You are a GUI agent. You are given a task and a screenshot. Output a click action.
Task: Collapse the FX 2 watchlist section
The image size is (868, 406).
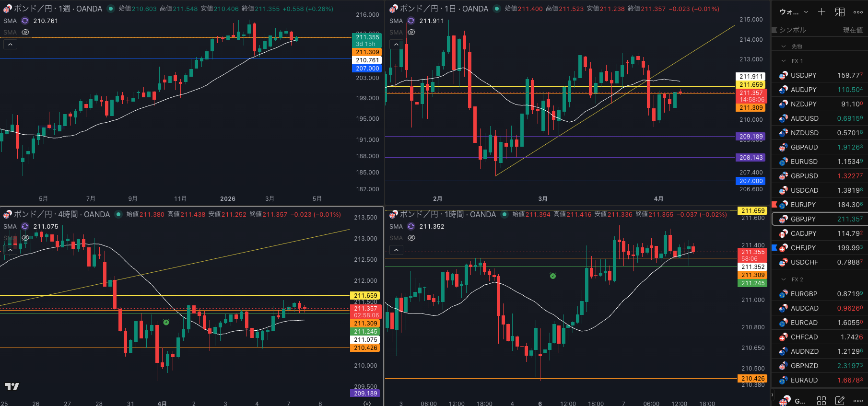[x=784, y=279]
